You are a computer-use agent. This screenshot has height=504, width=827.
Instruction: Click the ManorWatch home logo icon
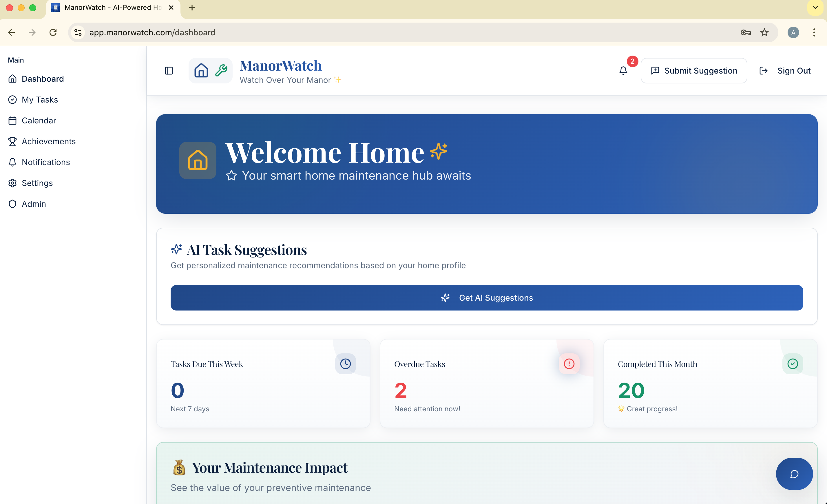click(x=201, y=71)
